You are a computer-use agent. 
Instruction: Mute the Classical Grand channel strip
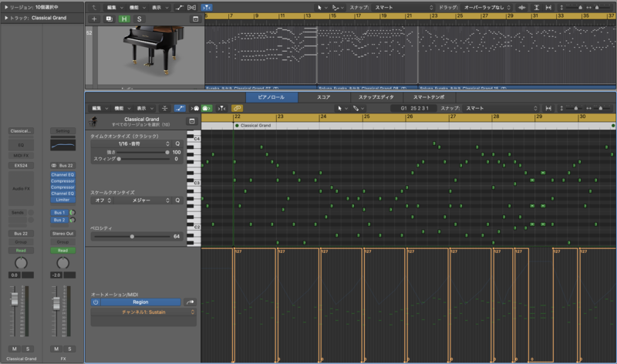pos(15,349)
